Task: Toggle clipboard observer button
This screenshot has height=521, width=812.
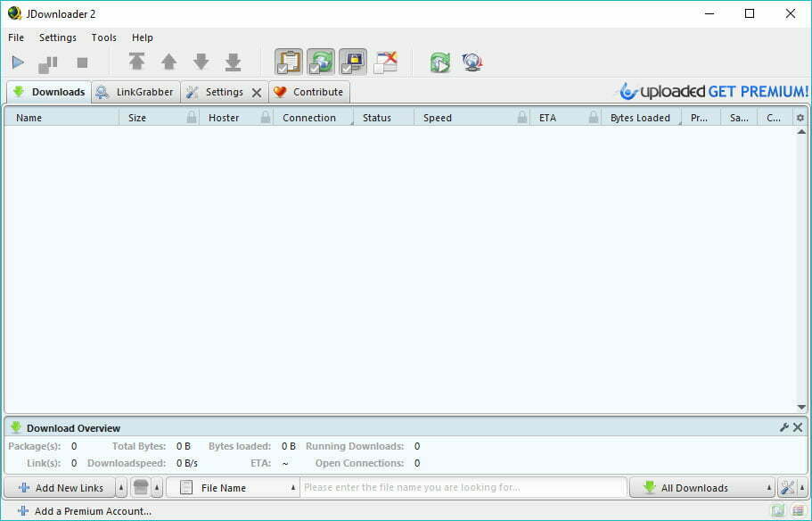Action: 289,62
